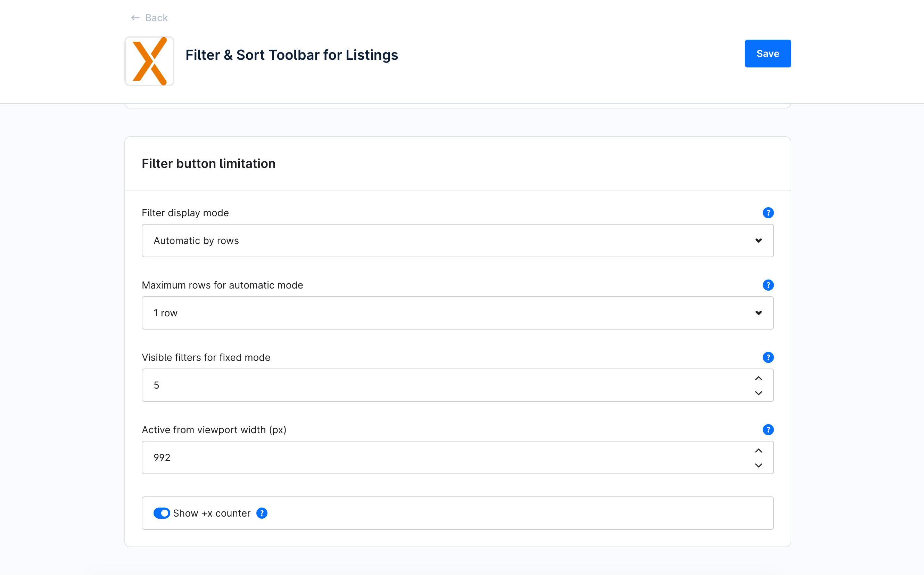
Task: Open help for Active from viewport width
Action: 768,430
